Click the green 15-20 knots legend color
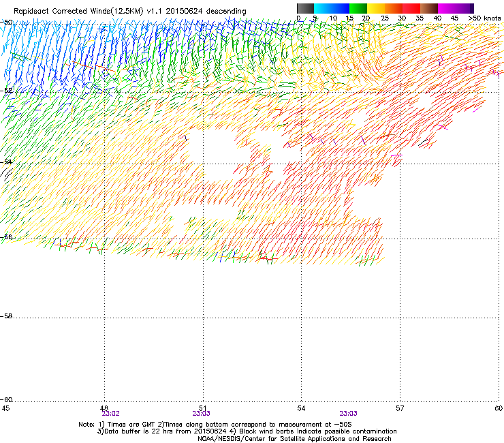 (x=358, y=8)
